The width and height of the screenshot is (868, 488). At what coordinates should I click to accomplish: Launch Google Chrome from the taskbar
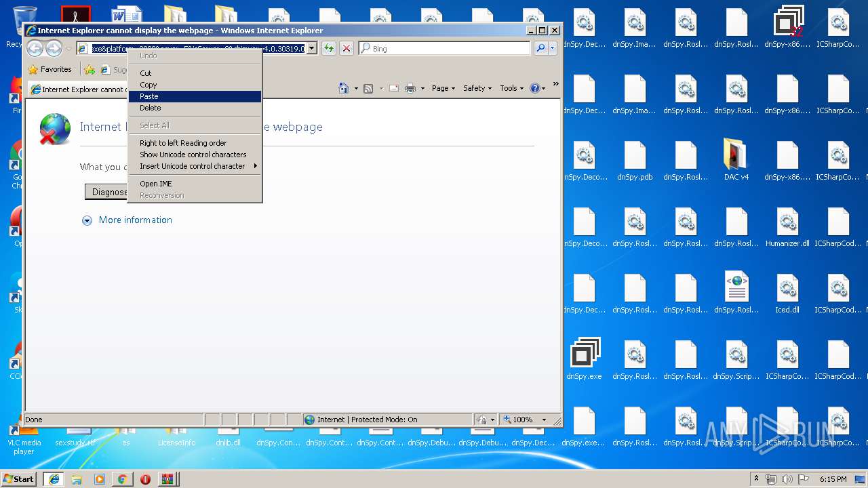tap(122, 479)
